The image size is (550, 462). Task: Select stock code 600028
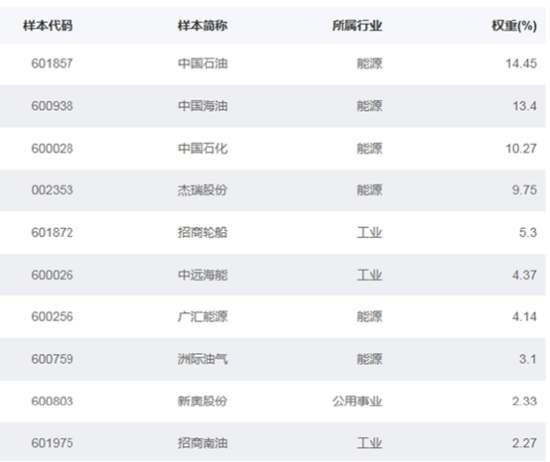click(x=52, y=148)
